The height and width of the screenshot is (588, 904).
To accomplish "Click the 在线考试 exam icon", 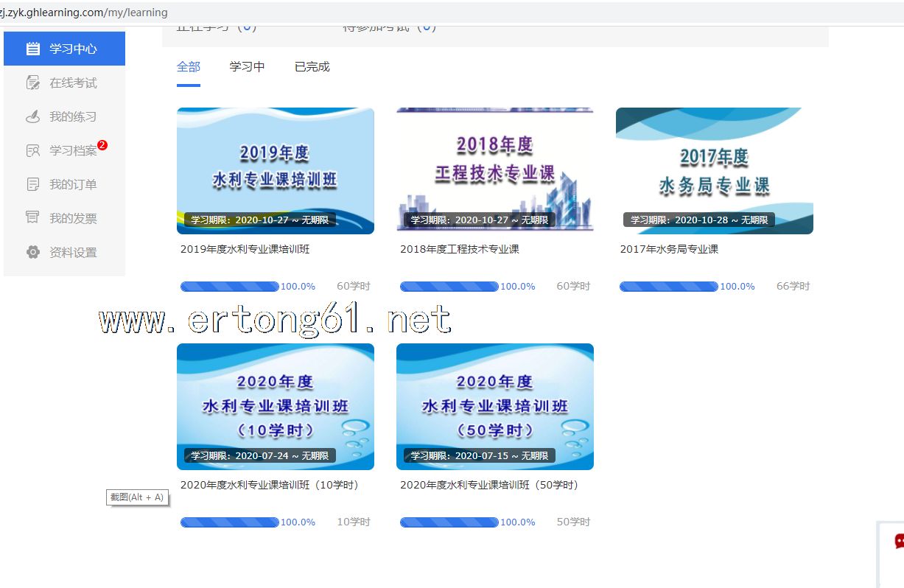I will 32,83.
